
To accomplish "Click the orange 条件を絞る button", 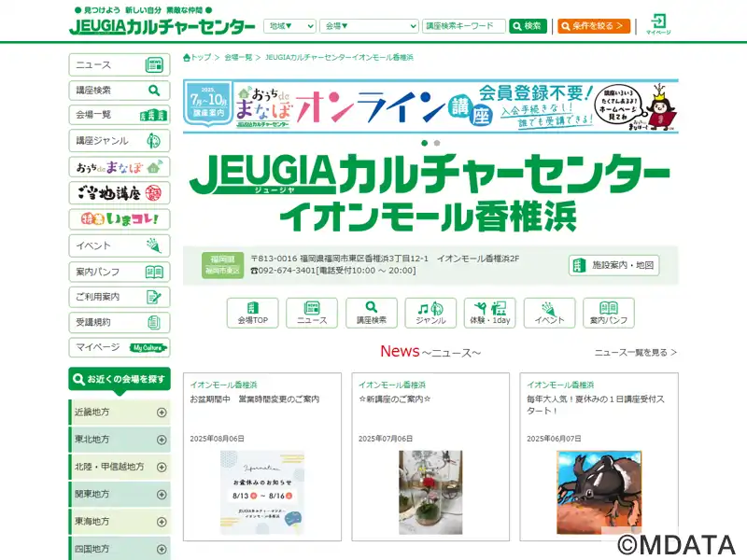I will point(594,26).
